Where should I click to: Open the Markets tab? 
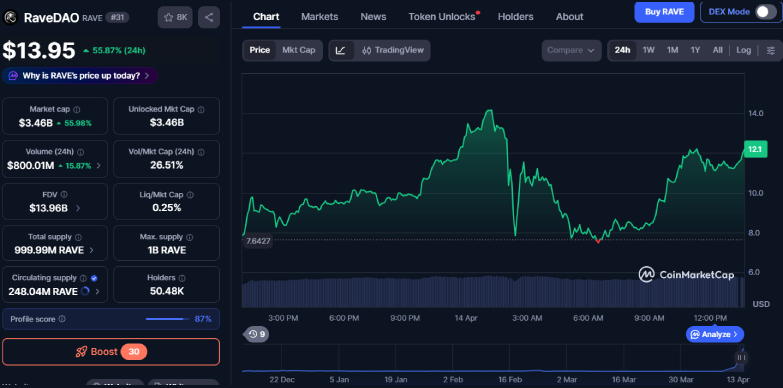click(x=320, y=16)
